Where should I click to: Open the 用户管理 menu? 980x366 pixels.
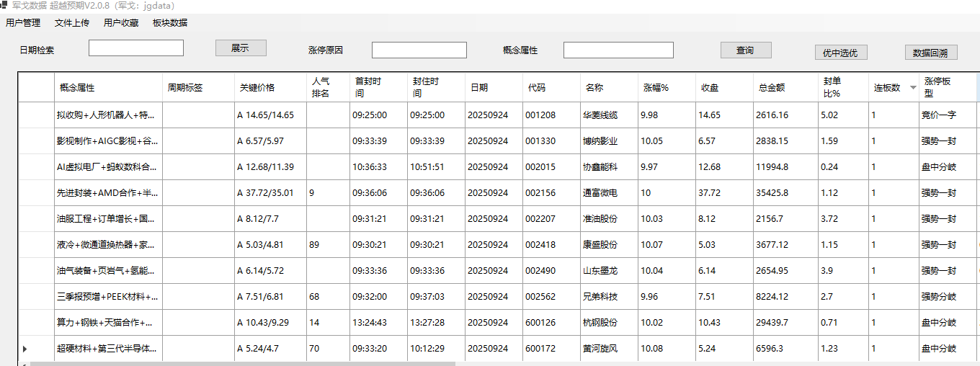[23, 23]
